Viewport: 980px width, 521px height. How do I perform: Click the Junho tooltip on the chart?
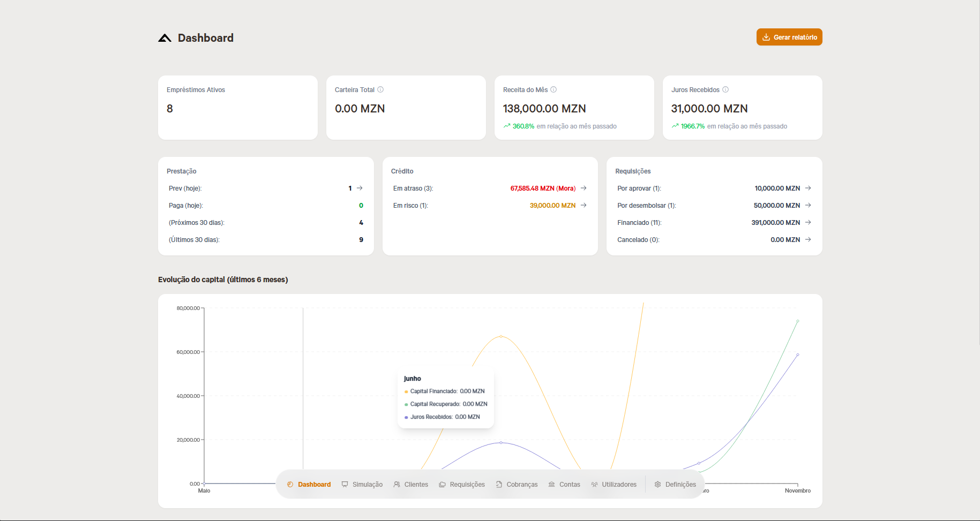[x=445, y=397]
